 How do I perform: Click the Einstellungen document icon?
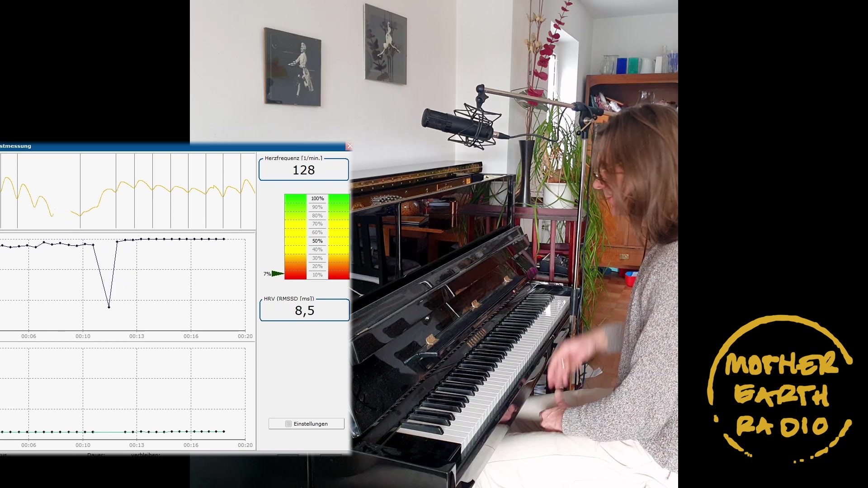tap(288, 424)
